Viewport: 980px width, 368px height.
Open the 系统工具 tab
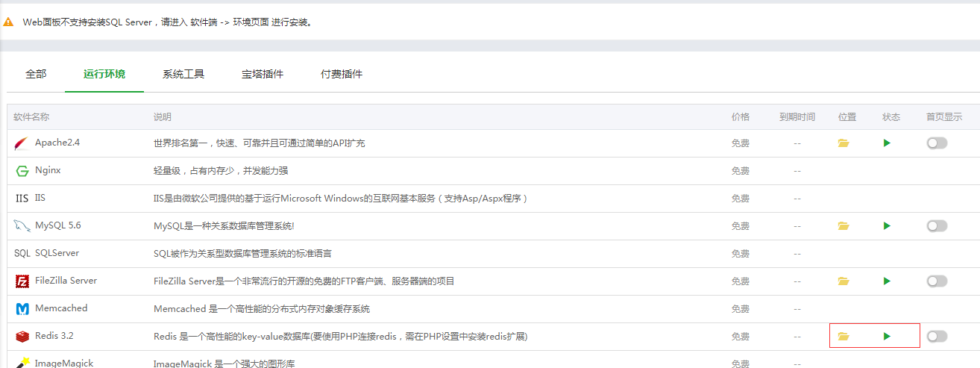(183, 74)
